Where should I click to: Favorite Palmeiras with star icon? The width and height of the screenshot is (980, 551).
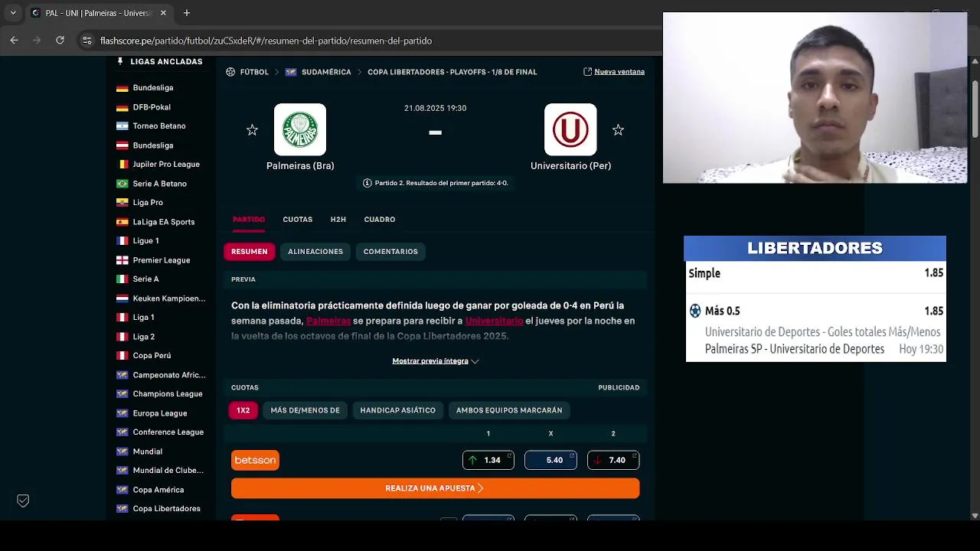pyautogui.click(x=252, y=130)
